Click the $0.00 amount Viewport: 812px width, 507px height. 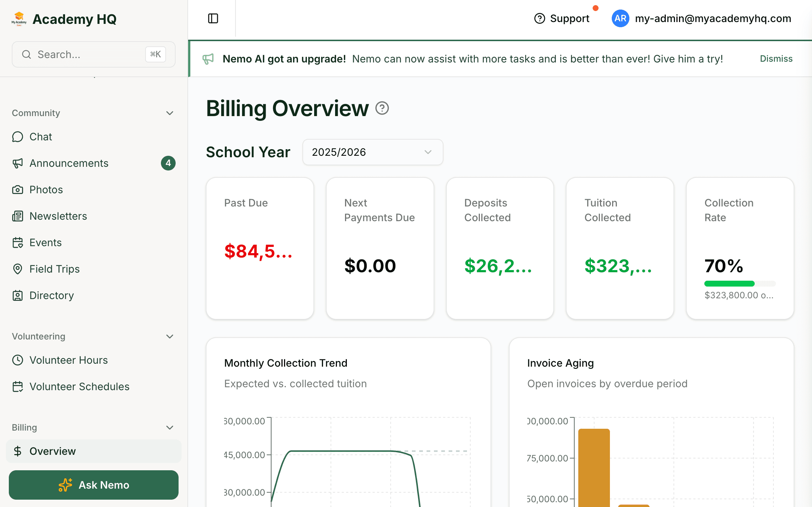pyautogui.click(x=370, y=266)
